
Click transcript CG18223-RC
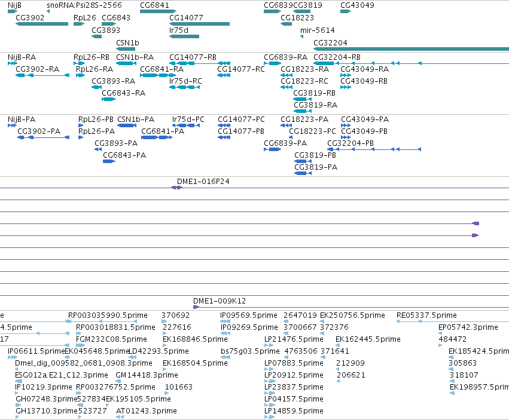point(286,87)
